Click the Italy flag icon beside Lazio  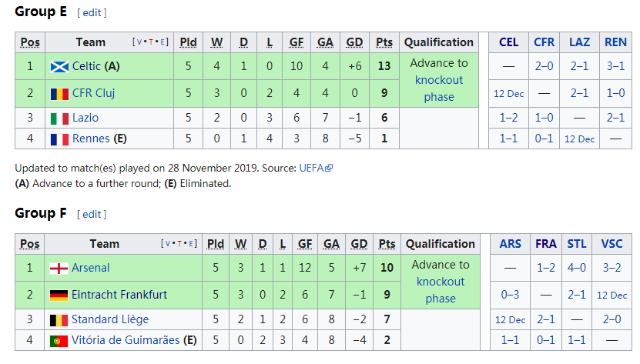pos(59,119)
